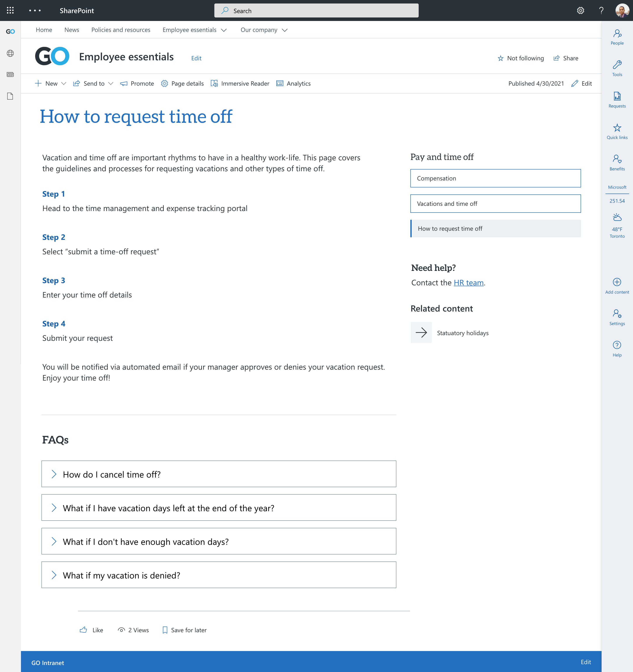Screen dimensions: 633x672
Task: Toggle Save for later bookmark
Action: [184, 630]
